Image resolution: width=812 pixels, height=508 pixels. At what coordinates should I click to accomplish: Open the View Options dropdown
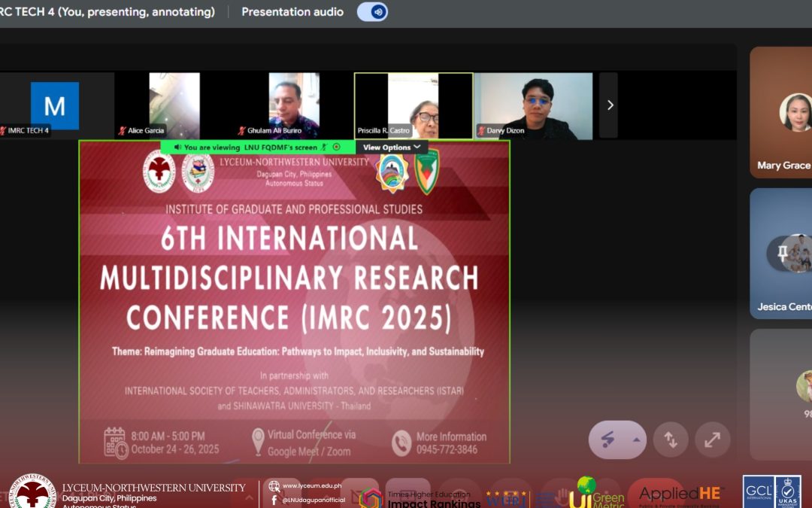click(x=392, y=148)
